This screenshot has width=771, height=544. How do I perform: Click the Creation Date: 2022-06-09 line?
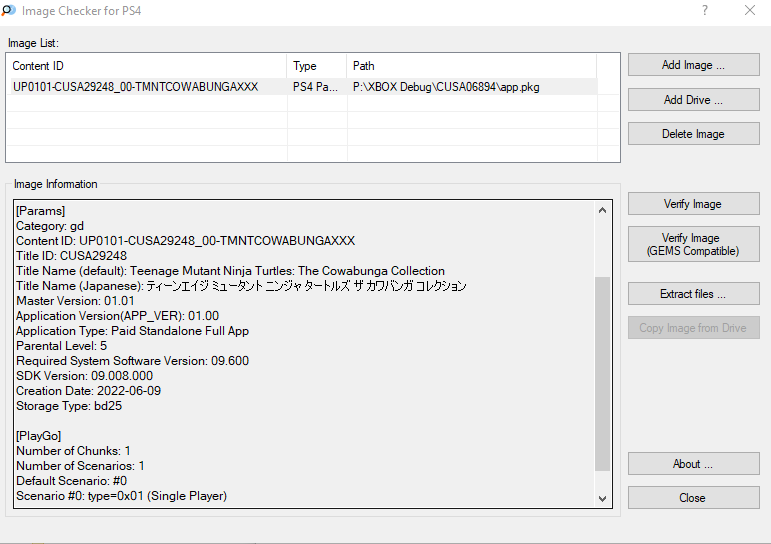click(x=89, y=391)
